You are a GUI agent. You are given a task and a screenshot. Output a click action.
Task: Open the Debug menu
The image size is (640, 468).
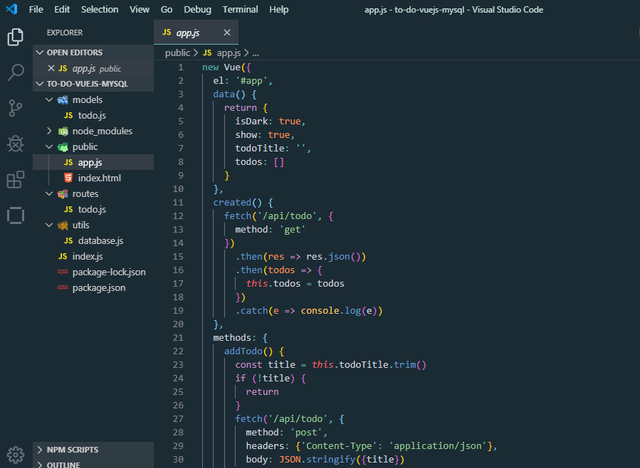[x=198, y=9]
